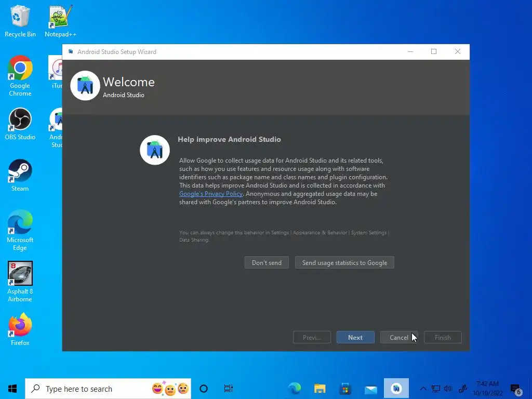Image resolution: width=532 pixels, height=399 pixels.
Task: Click the Help improve Android Studio heading
Action: (229, 139)
